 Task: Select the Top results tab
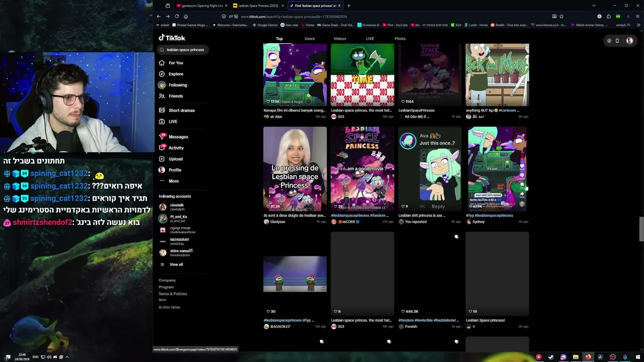[279, 39]
